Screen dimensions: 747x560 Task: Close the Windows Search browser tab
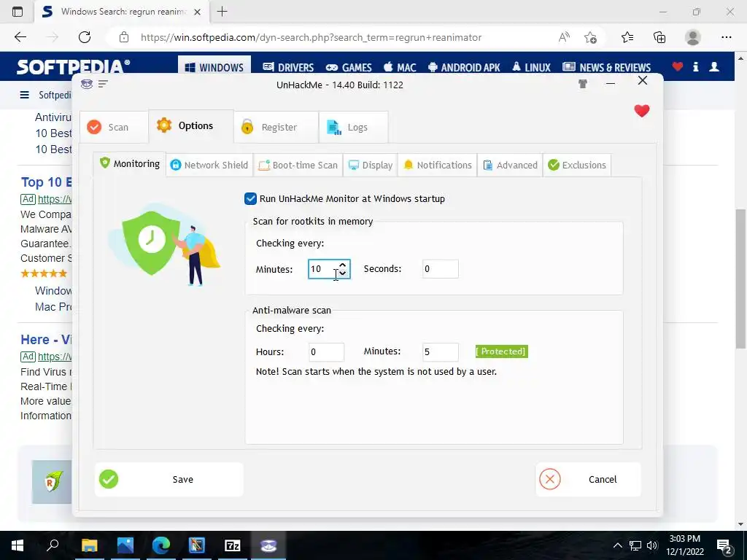coord(197,12)
